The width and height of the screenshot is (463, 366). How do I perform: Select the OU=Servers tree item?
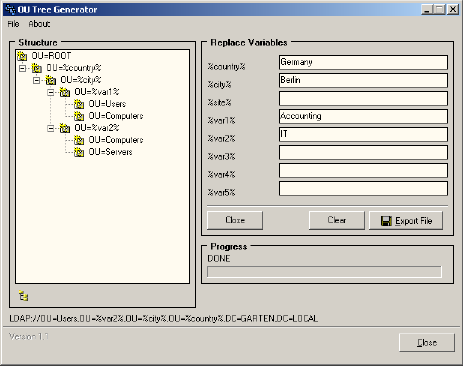click(x=111, y=152)
